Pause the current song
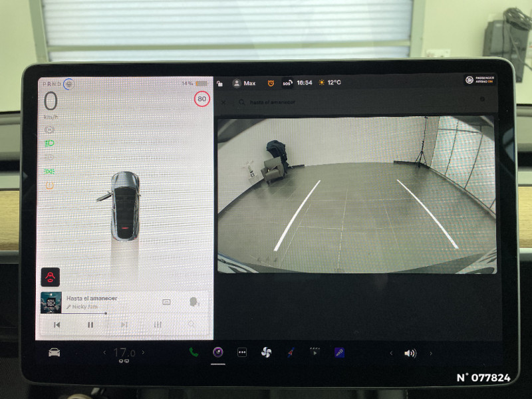532x399 pixels. [x=90, y=325]
